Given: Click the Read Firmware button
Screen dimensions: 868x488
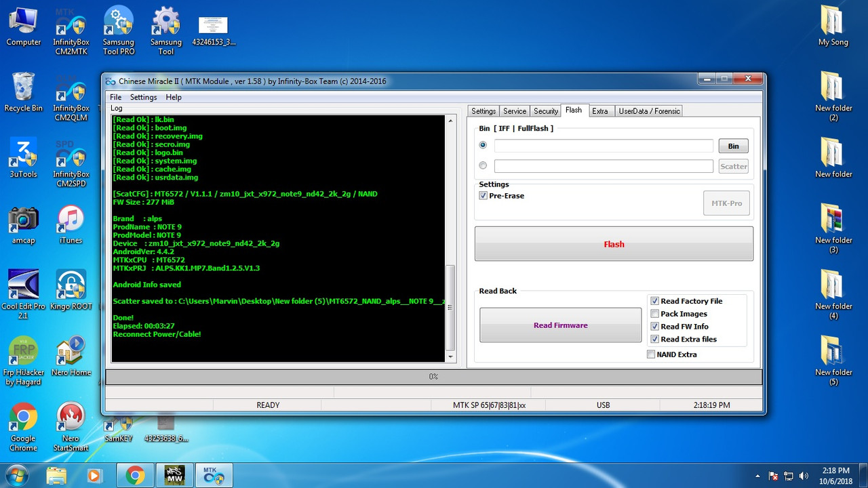Looking at the screenshot, I should (x=560, y=325).
